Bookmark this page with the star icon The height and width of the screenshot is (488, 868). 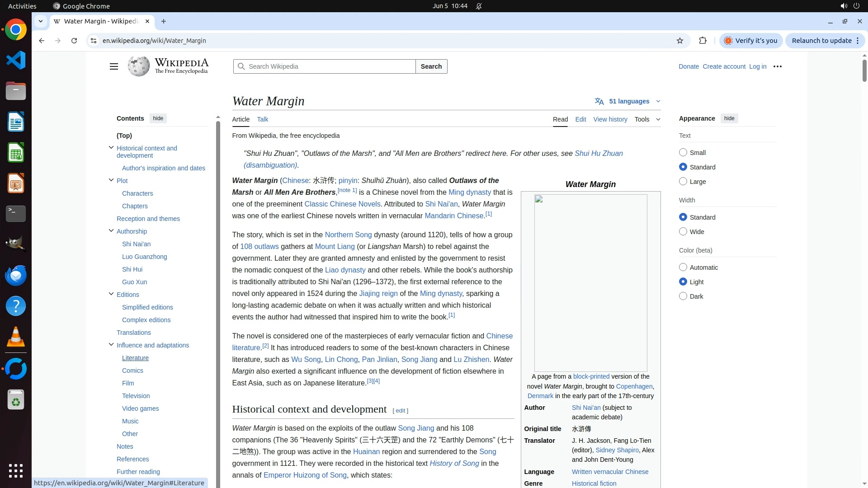coord(679,41)
